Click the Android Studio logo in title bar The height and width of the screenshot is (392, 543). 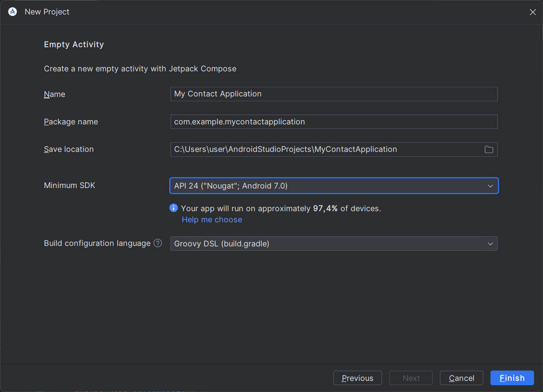(x=13, y=12)
